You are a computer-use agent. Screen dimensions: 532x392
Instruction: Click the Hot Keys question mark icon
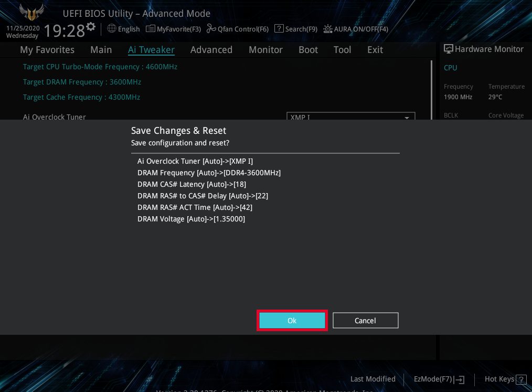(x=521, y=379)
